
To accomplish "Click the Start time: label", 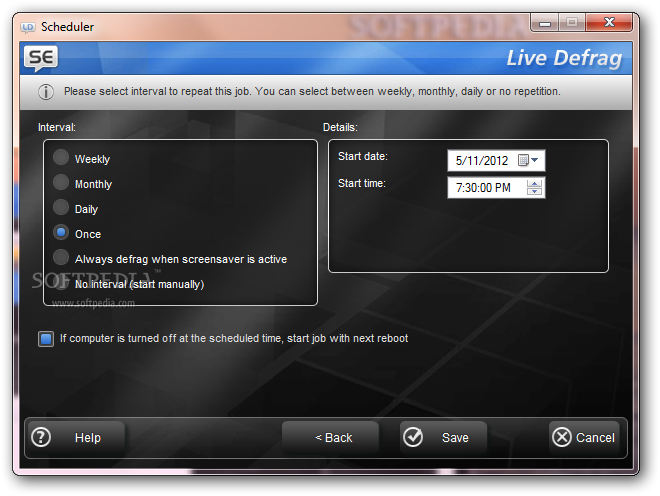I will pos(362,184).
